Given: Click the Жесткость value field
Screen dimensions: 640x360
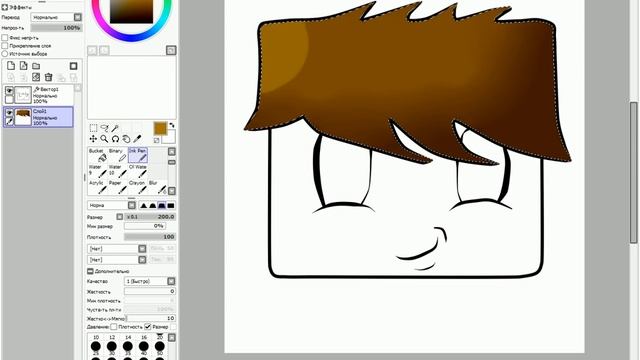Looking at the screenshot, I should [150, 291].
